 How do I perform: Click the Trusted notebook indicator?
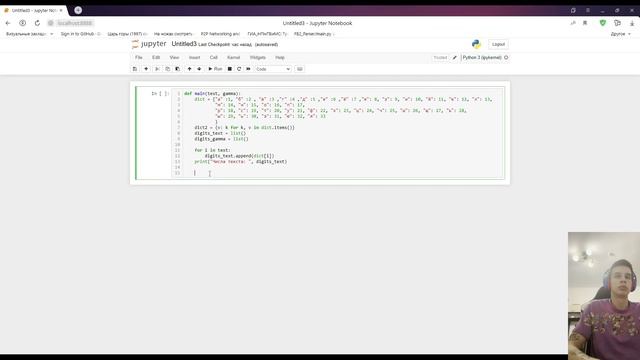pyautogui.click(x=440, y=58)
